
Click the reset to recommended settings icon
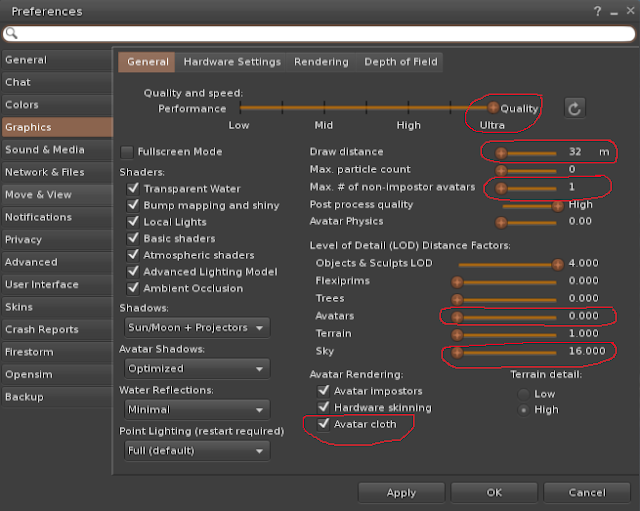pyautogui.click(x=575, y=109)
